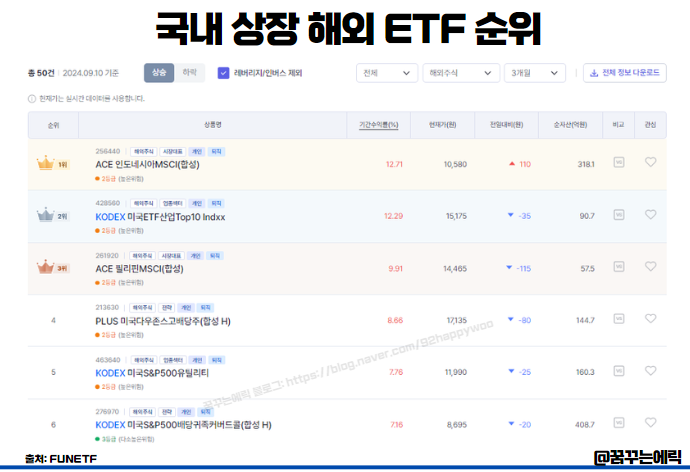This screenshot has height=472, width=690.
Task: Favorite KODEX 미국ETF산업Top10 with heart icon
Action: pyautogui.click(x=650, y=214)
